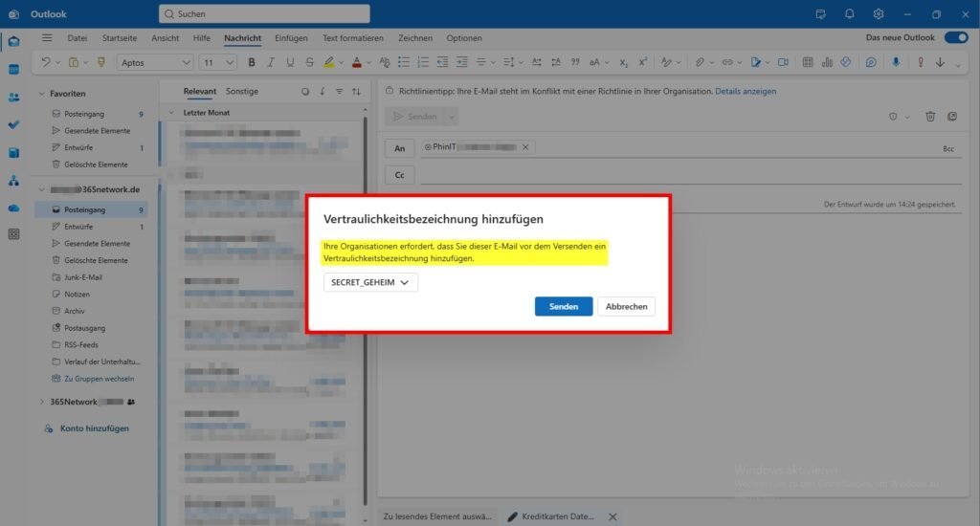Click the dictate microphone icon
Screen dimensions: 980x526
[x=896, y=62]
